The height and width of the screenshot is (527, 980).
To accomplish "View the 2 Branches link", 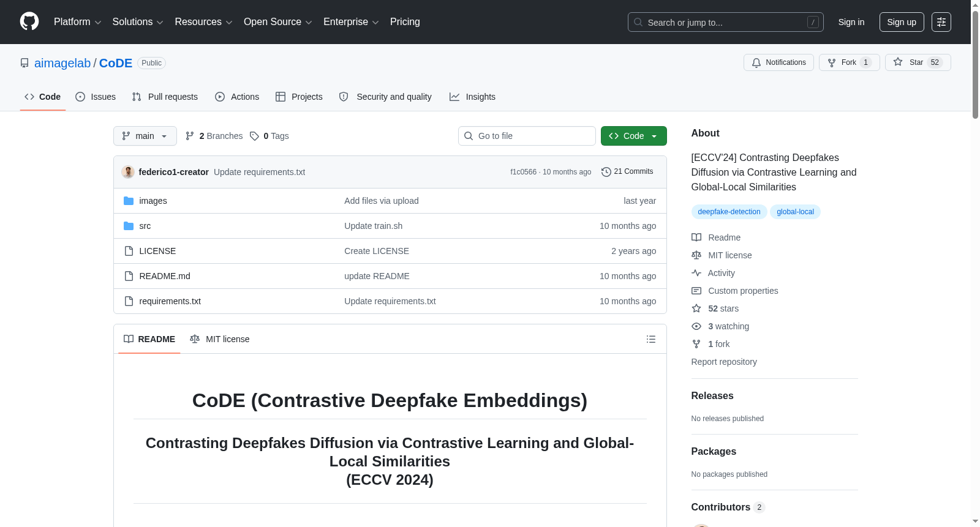I will 214,136.
